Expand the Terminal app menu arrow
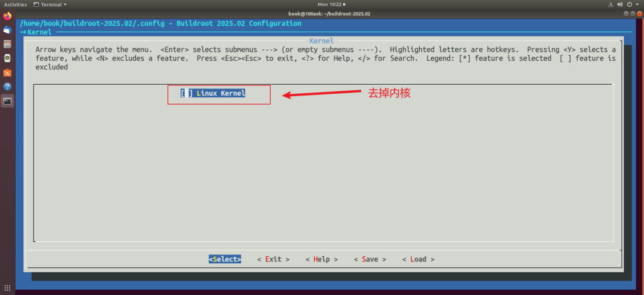Viewport: 644px width, 295px height. point(65,5)
